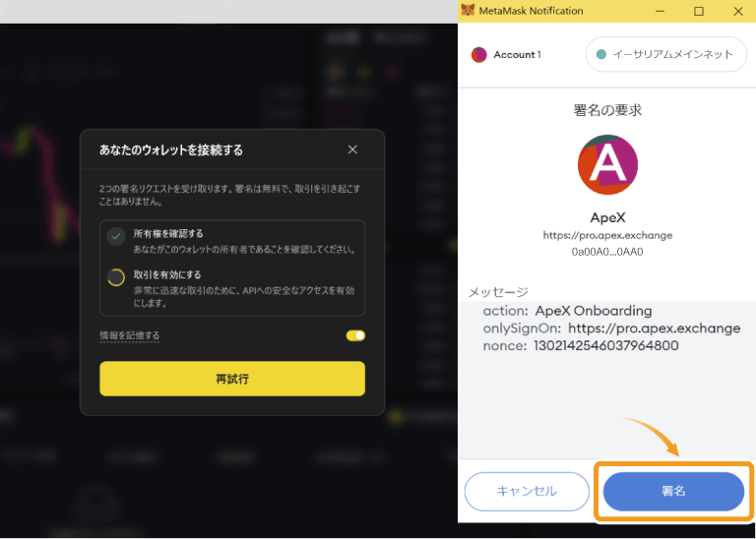The image size is (756, 539).
Task: Click the ApeX name under the logo
Action: [607, 217]
